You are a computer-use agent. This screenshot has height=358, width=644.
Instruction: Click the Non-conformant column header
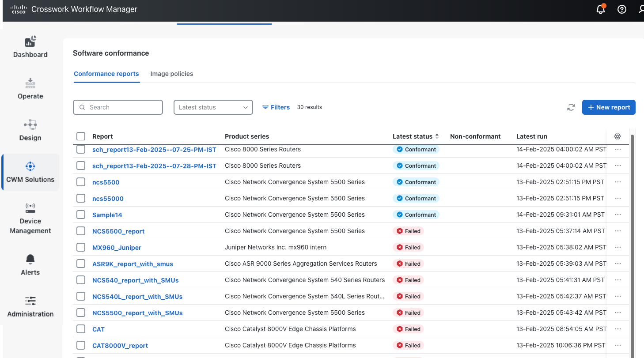point(475,136)
